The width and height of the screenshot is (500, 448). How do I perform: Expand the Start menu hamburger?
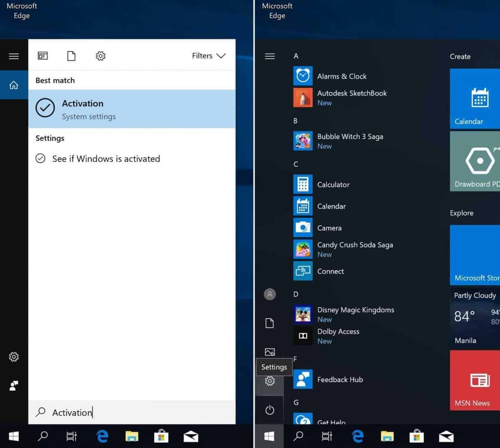tap(270, 56)
